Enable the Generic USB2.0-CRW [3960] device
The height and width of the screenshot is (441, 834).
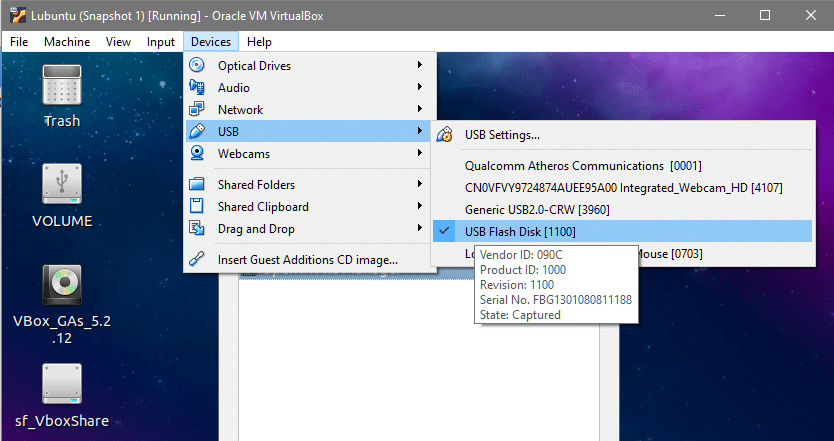click(537, 209)
